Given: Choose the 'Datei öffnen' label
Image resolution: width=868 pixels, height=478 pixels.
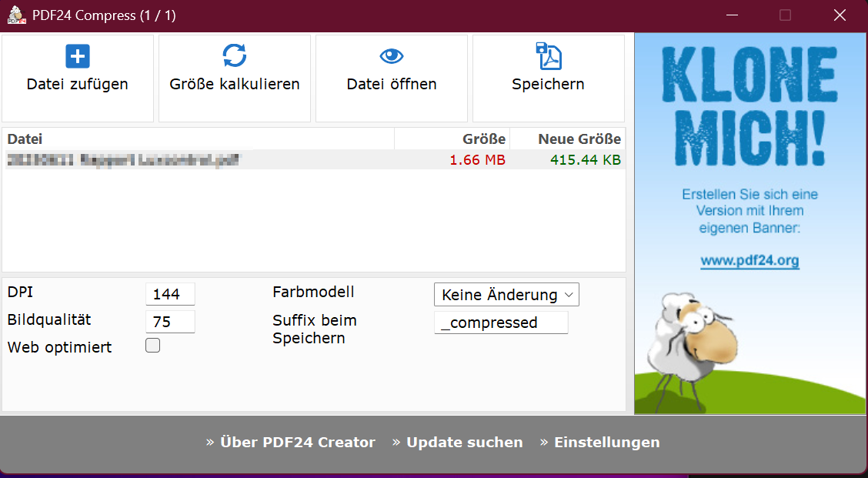Looking at the screenshot, I should [x=392, y=84].
